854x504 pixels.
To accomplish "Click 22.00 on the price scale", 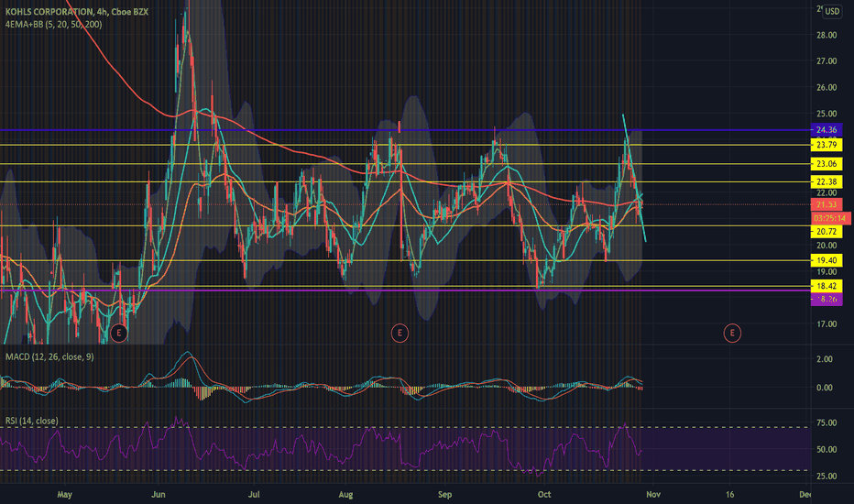I will (827, 192).
